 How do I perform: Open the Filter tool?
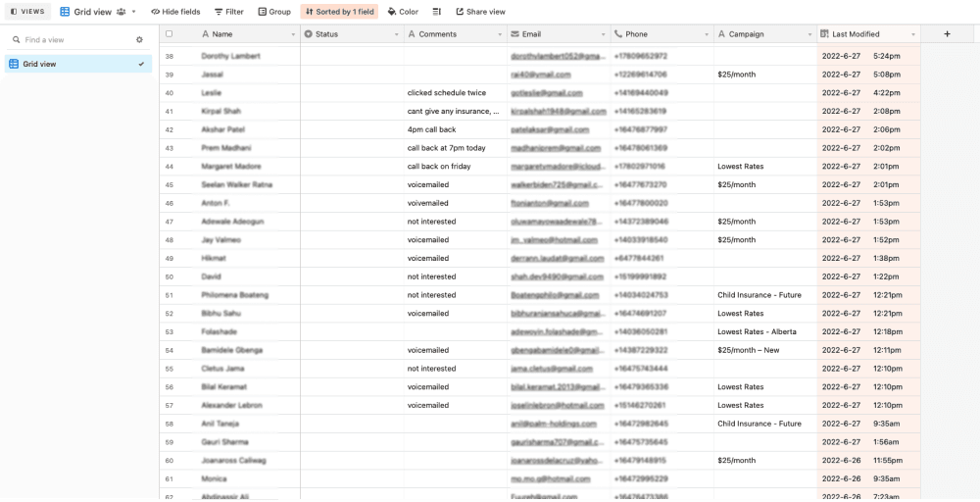coord(229,12)
